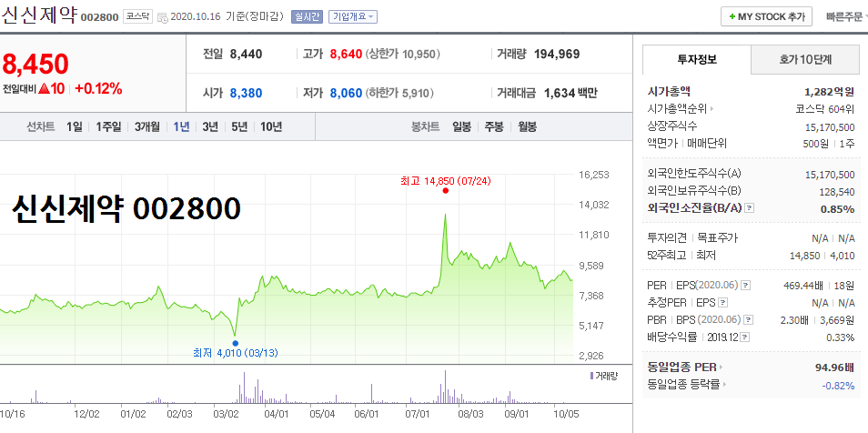Select the 3년 line chart period
The width and height of the screenshot is (868, 433).
[x=210, y=126]
